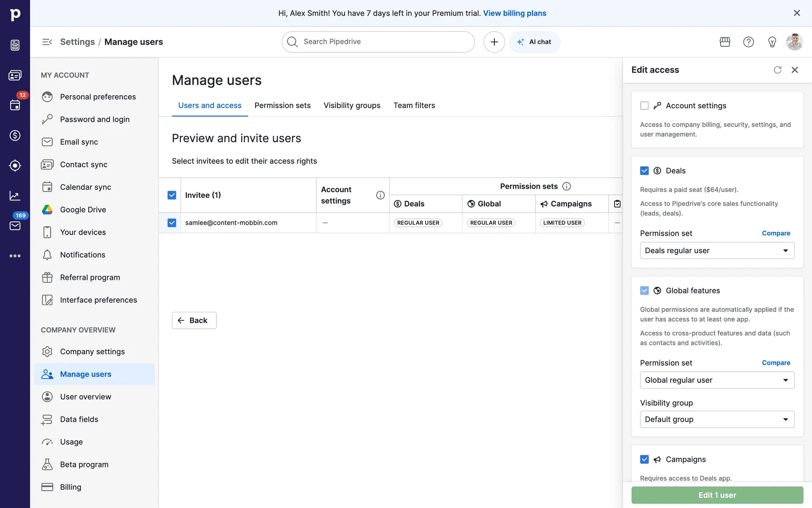Follow the View billing plans link

click(515, 13)
